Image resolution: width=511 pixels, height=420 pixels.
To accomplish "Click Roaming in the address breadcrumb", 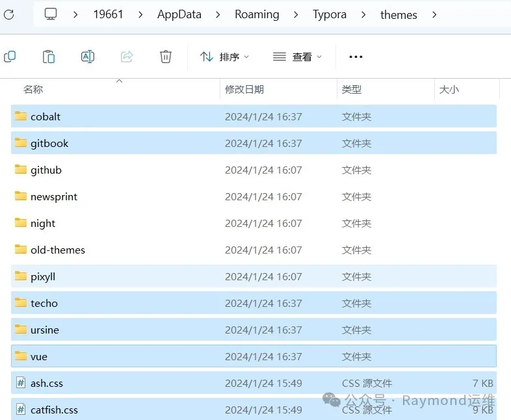I will click(257, 14).
